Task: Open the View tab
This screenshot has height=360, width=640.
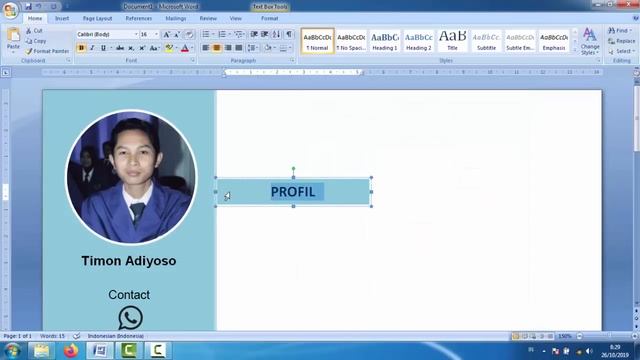Action: click(x=236, y=18)
